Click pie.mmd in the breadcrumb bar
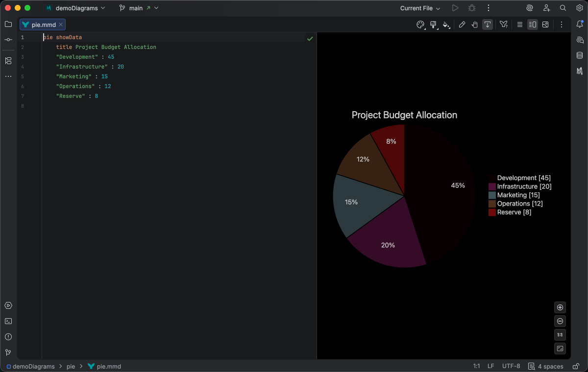Image resolution: width=588 pixels, height=372 pixels. 104,366
